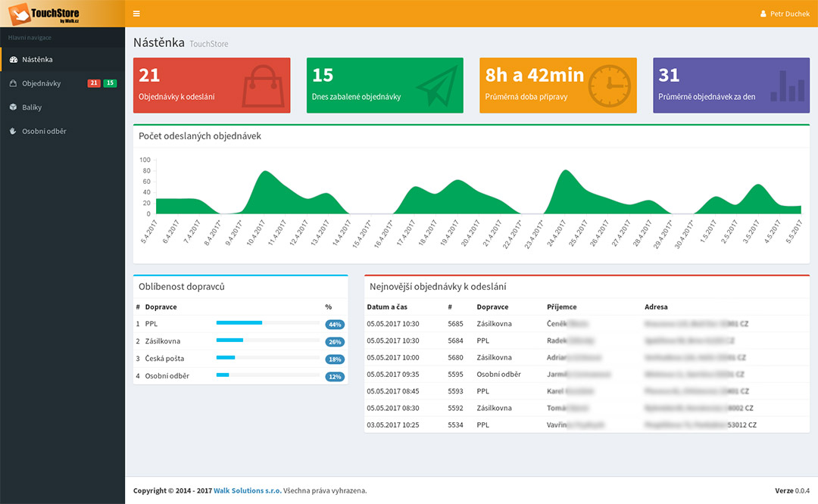Click the Verze 0.0.4 footer text
The width and height of the screenshot is (818, 504).
pyautogui.click(x=792, y=490)
